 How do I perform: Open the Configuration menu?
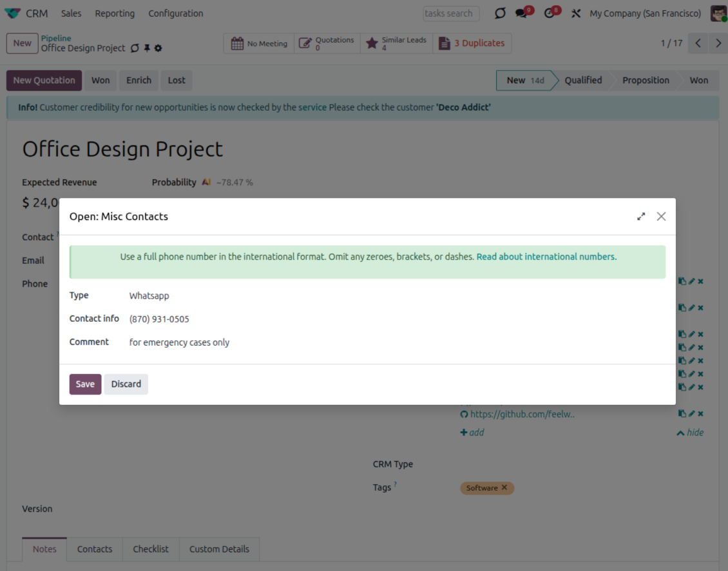[x=175, y=14]
